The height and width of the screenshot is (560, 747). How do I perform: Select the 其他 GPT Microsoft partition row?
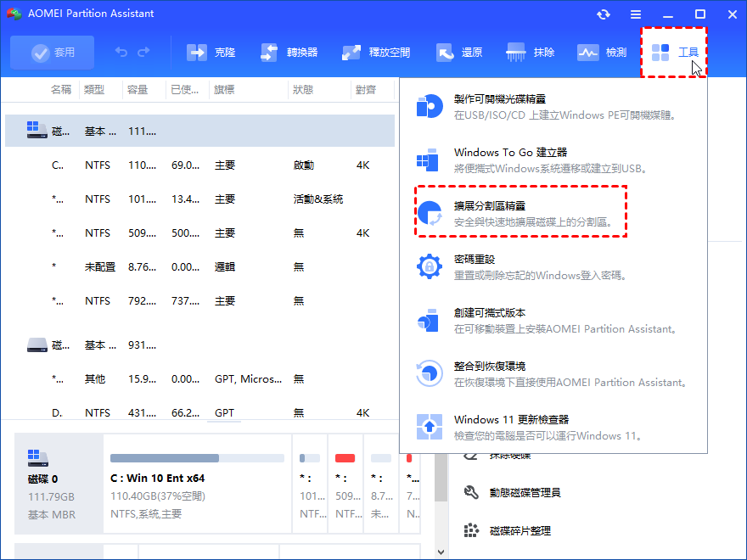[199, 379]
